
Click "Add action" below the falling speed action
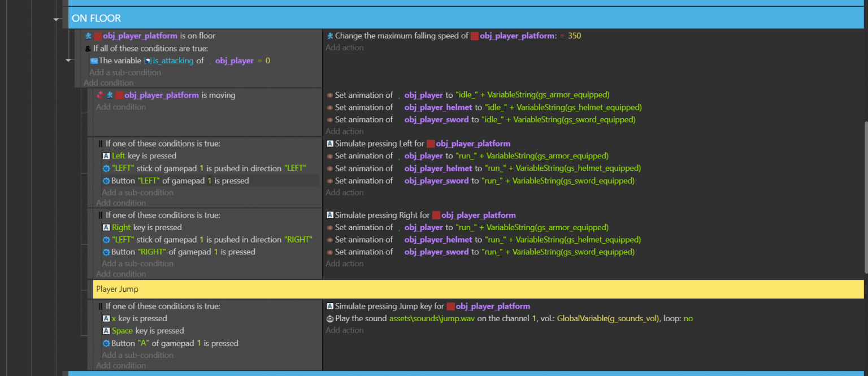[345, 47]
